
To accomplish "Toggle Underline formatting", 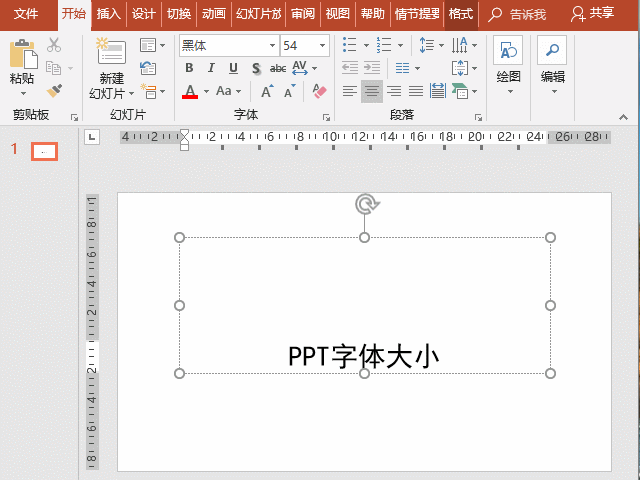I will click(x=233, y=68).
